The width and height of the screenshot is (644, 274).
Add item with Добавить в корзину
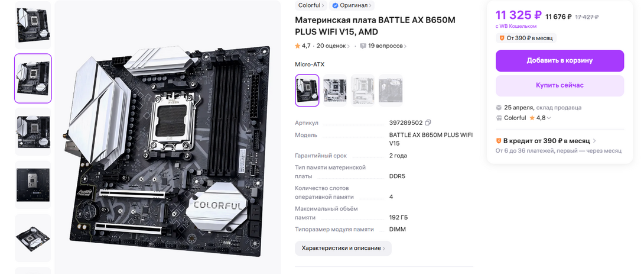pos(560,60)
